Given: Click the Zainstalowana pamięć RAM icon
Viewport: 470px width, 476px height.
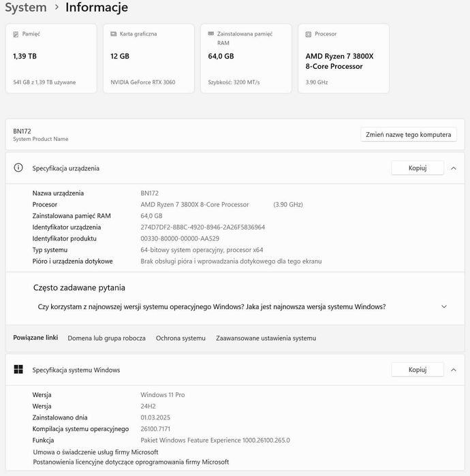Looking at the screenshot, I should click(x=211, y=34).
